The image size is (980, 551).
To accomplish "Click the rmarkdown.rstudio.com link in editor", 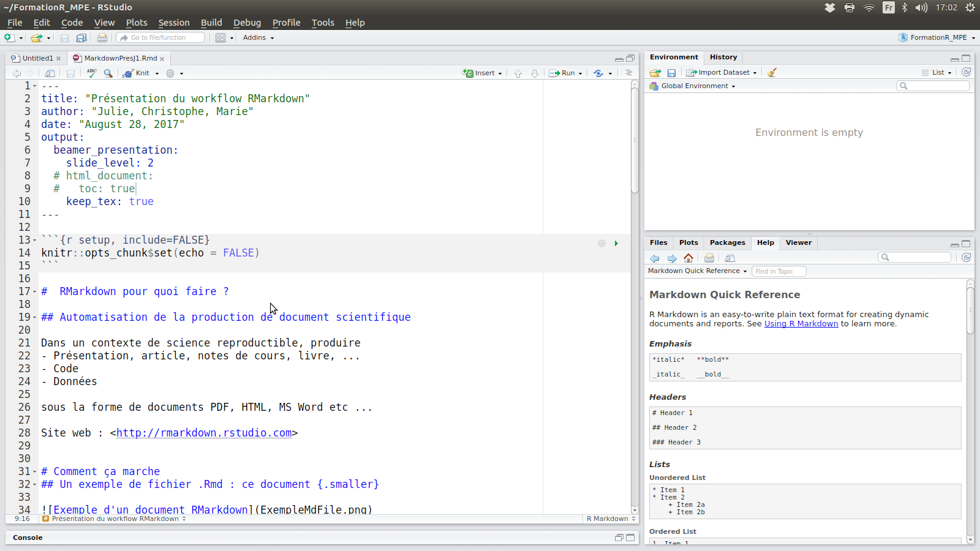I will pos(204,433).
